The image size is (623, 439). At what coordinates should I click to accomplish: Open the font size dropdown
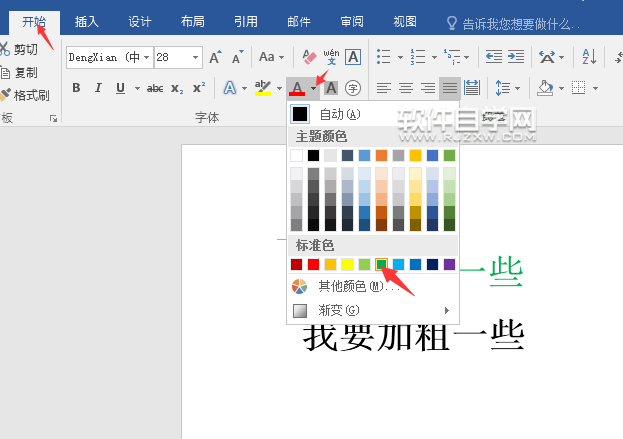[195, 58]
